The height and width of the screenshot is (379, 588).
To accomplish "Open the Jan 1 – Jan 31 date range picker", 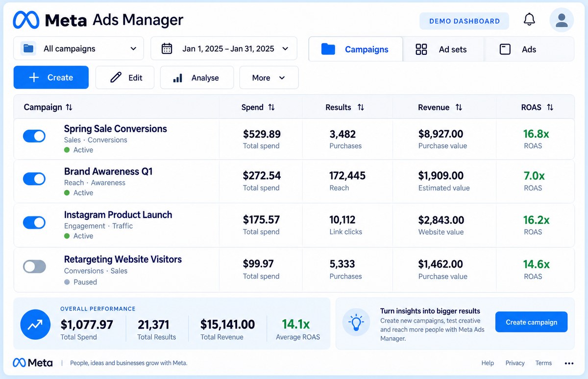I will tap(224, 48).
